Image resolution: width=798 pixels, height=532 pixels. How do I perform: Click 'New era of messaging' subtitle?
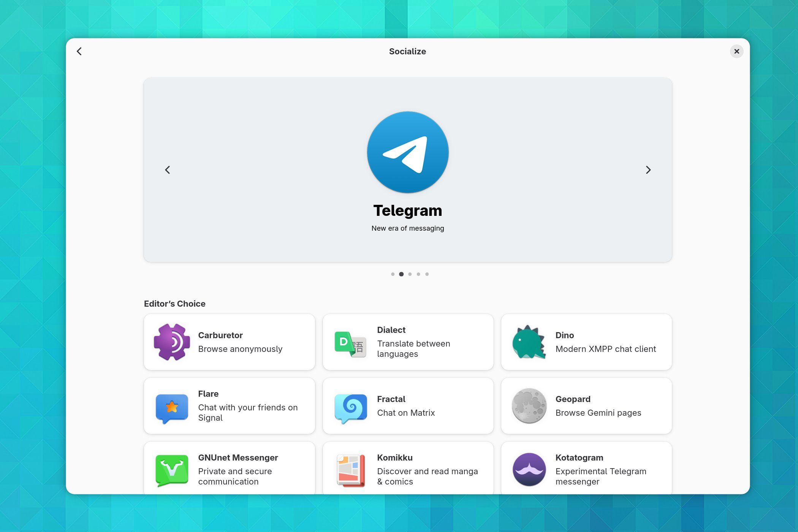pos(408,228)
